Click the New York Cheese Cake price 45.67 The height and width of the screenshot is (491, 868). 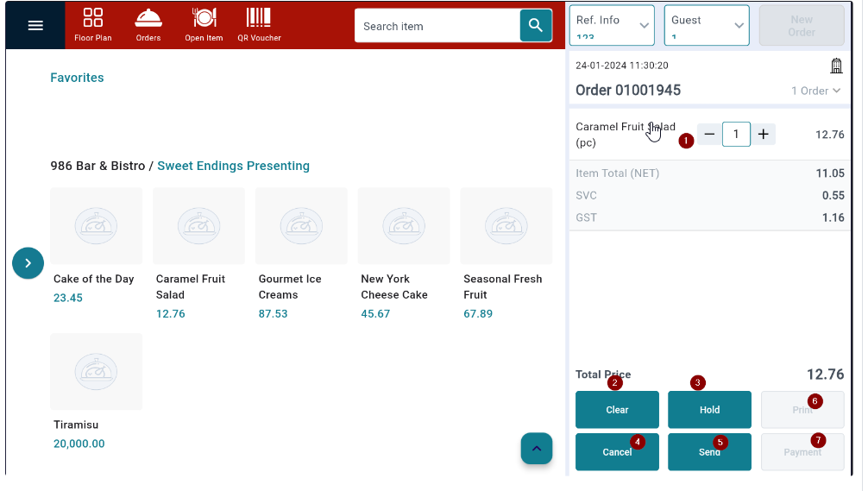[x=375, y=314]
